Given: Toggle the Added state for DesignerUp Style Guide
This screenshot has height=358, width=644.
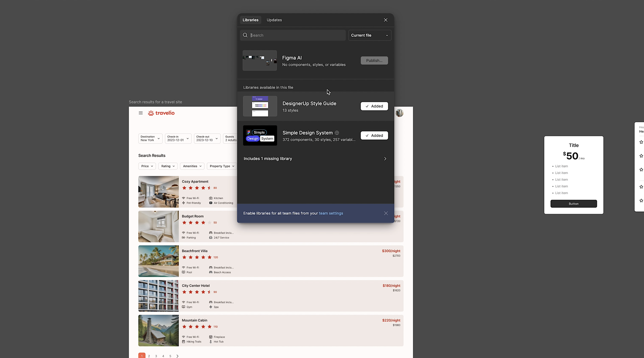Looking at the screenshot, I should [x=374, y=106].
